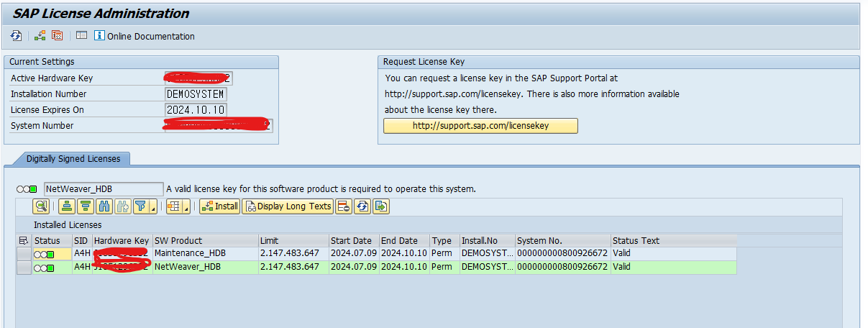Click the Set Filter funnel icon
The width and height of the screenshot is (868, 328).
[140, 206]
